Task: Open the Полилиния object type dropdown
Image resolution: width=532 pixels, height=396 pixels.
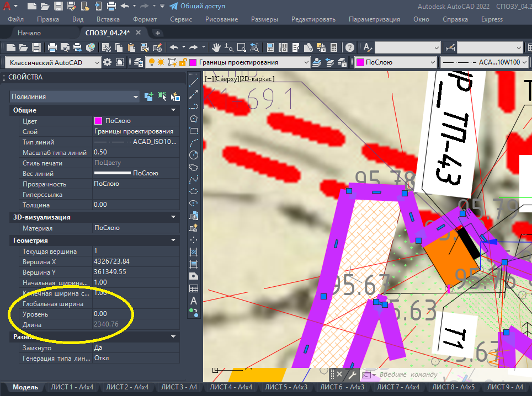Action: point(75,97)
